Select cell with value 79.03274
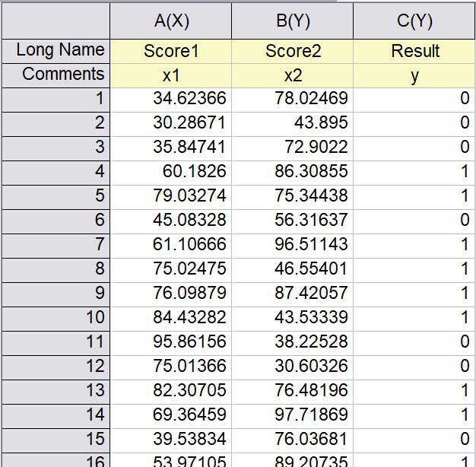This screenshot has height=467, width=476. point(171,197)
